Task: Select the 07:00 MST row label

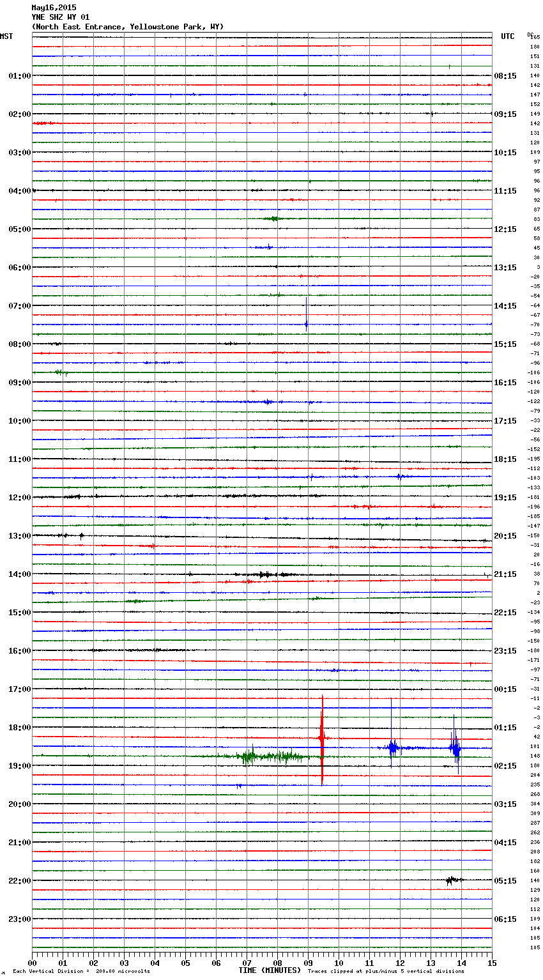Action: tap(19, 306)
